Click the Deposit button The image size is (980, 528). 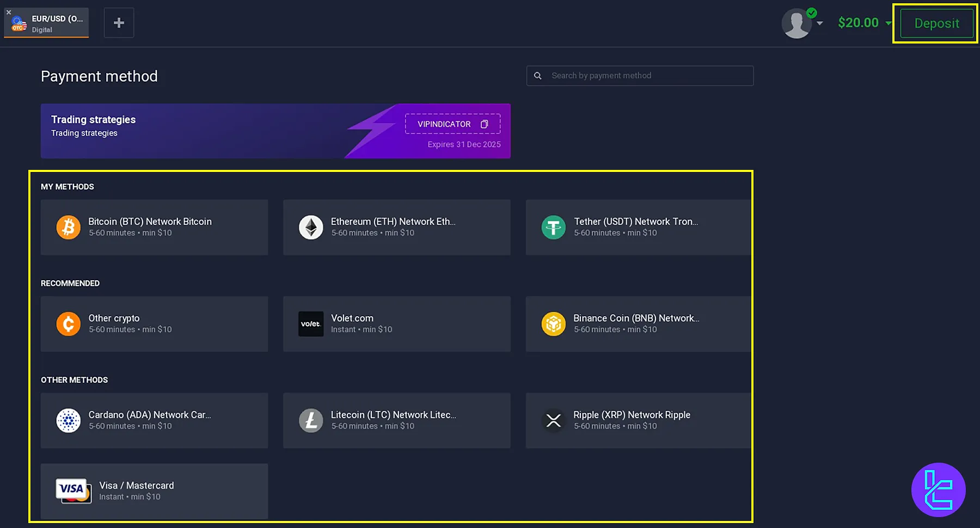[936, 23]
